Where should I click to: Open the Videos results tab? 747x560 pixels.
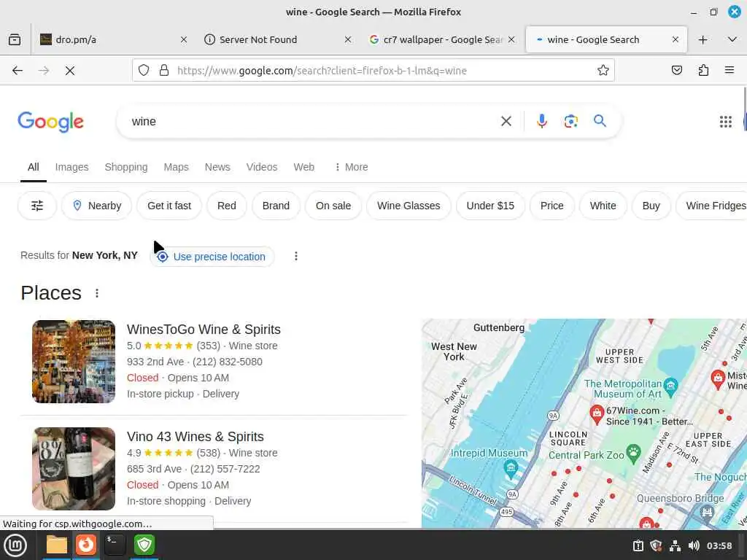coord(262,167)
